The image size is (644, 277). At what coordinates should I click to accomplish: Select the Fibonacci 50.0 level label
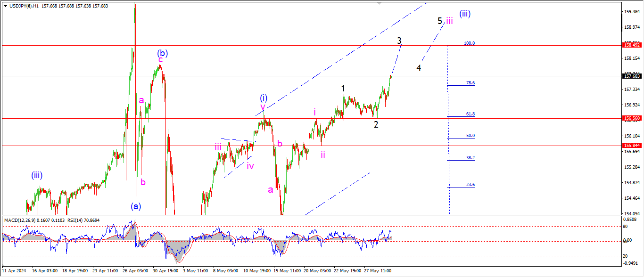(470, 136)
